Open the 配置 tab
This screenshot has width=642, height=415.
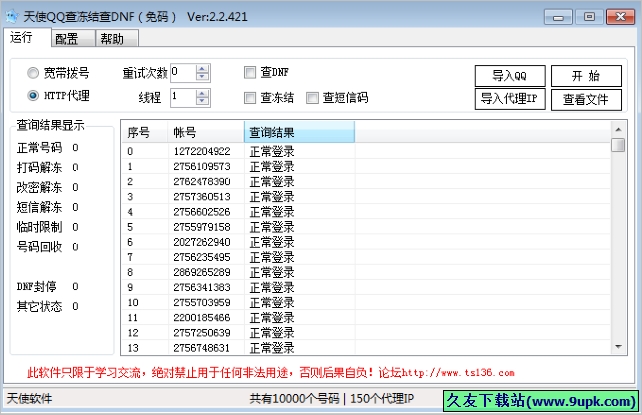(x=73, y=38)
